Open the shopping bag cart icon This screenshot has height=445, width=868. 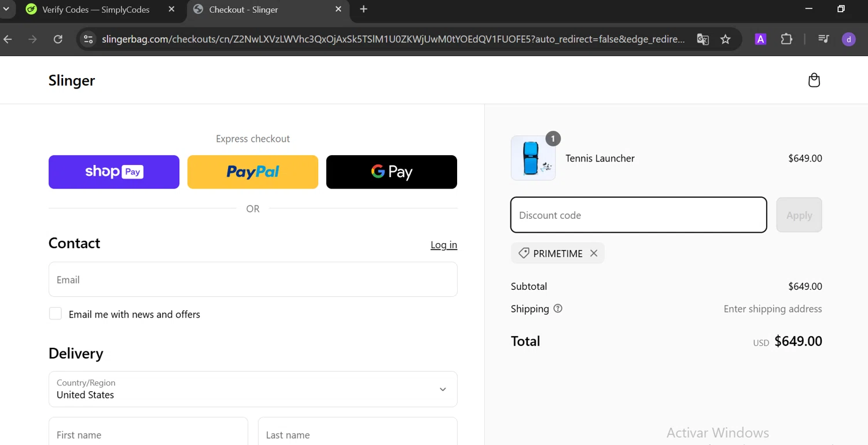pyautogui.click(x=814, y=80)
